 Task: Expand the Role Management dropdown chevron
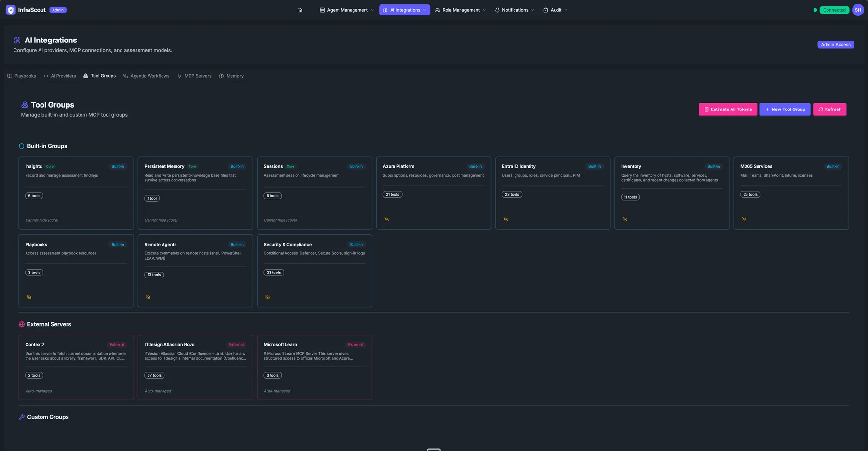pyautogui.click(x=484, y=10)
